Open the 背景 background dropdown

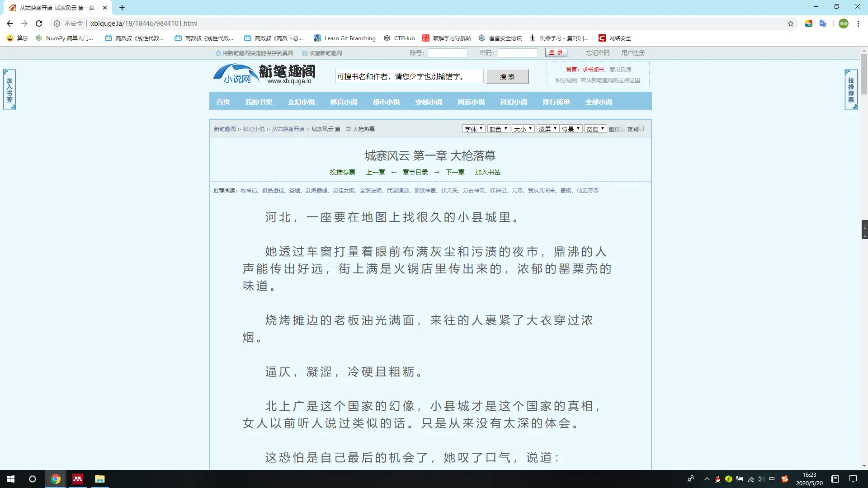point(571,129)
